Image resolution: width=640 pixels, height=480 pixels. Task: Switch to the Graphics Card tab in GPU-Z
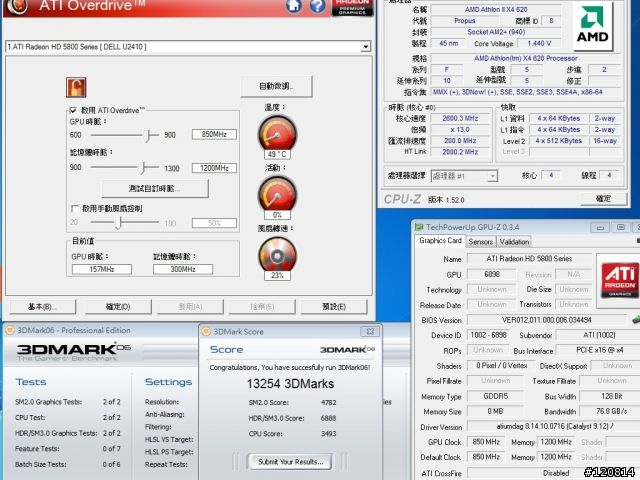tap(440, 241)
